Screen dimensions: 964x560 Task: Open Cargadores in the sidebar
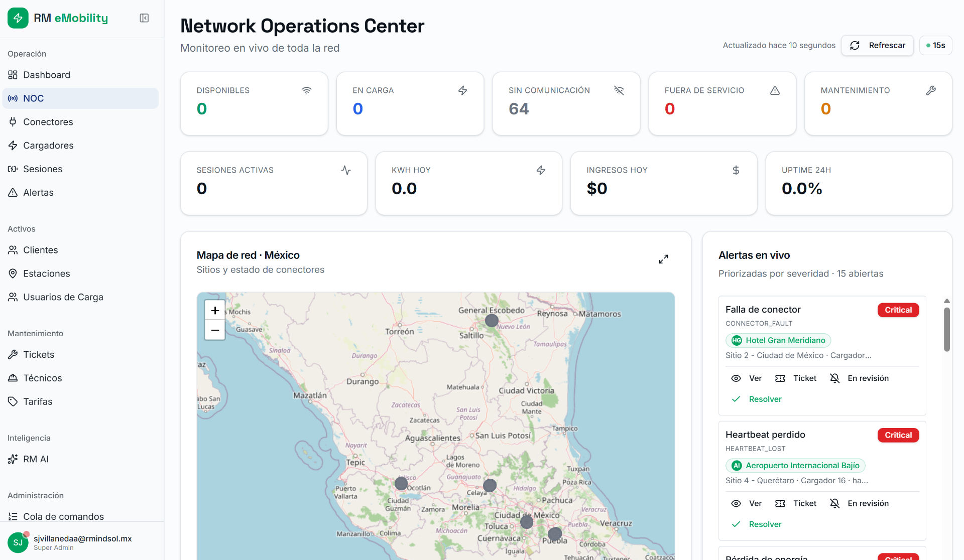click(80, 146)
